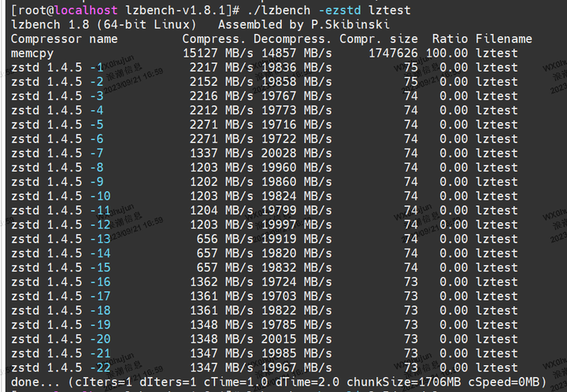
Task: Click decompress speed '20015 MB/s'
Action: click(297, 339)
